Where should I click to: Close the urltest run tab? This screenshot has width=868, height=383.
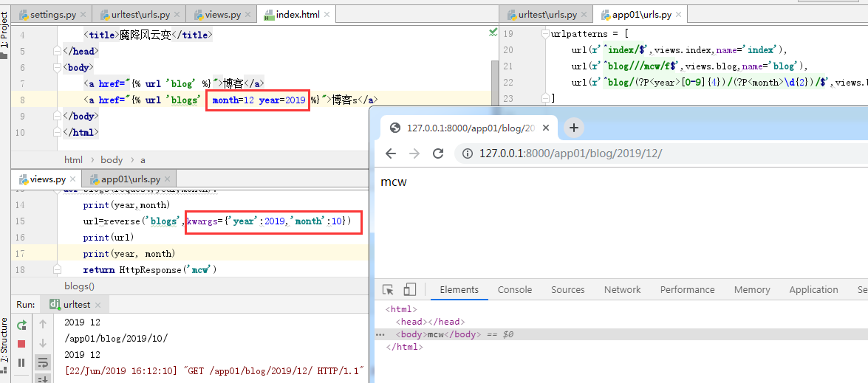(x=98, y=305)
